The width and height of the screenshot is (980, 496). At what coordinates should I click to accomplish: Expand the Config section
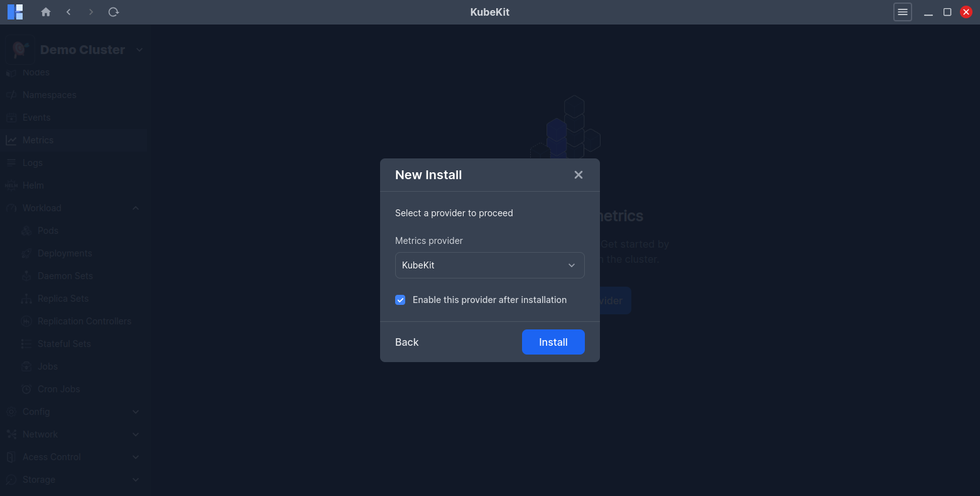click(x=135, y=411)
